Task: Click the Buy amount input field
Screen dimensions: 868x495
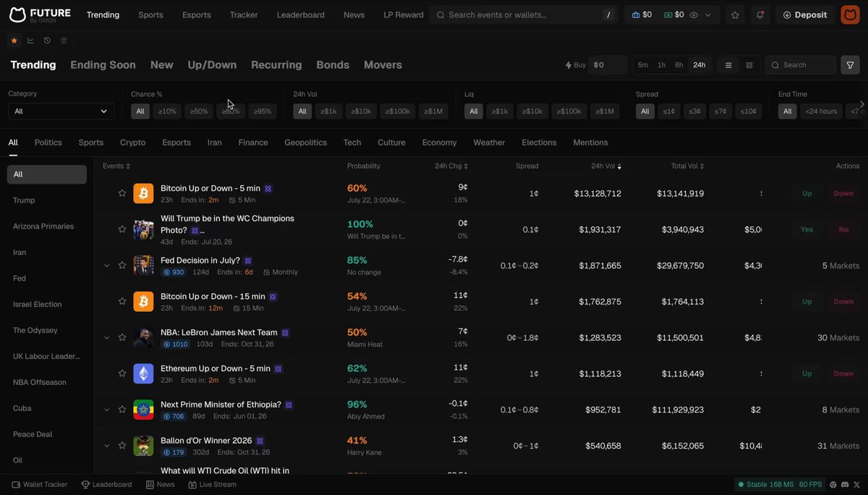Action: [x=608, y=65]
